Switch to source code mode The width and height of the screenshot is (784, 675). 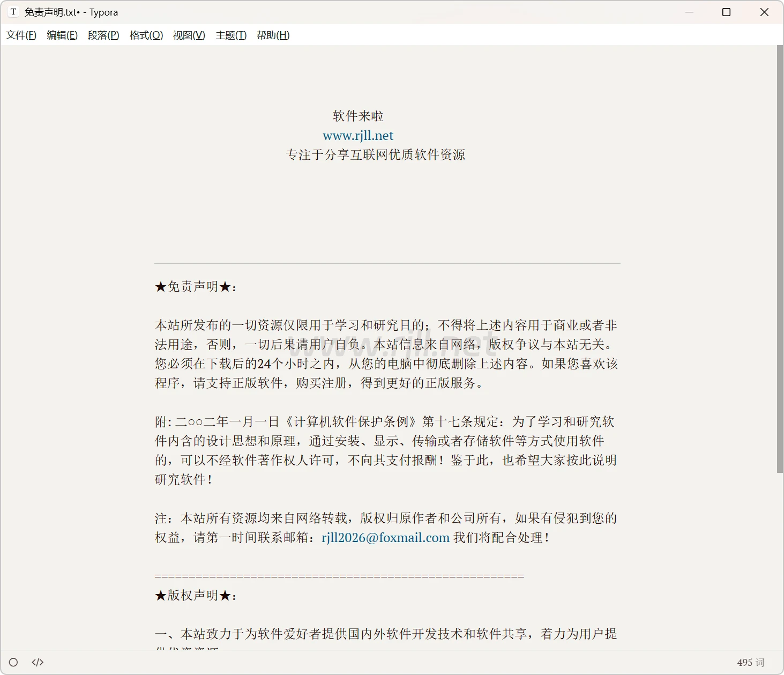click(38, 662)
